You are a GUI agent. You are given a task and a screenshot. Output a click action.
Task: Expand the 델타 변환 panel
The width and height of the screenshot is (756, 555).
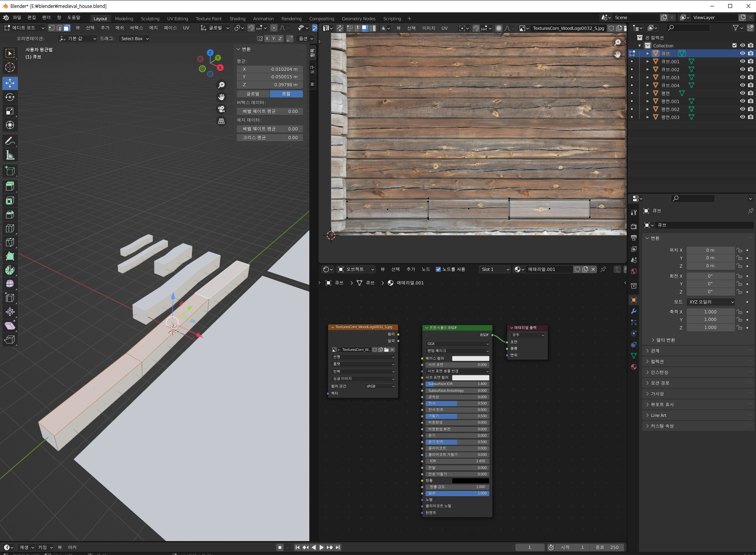pos(665,340)
